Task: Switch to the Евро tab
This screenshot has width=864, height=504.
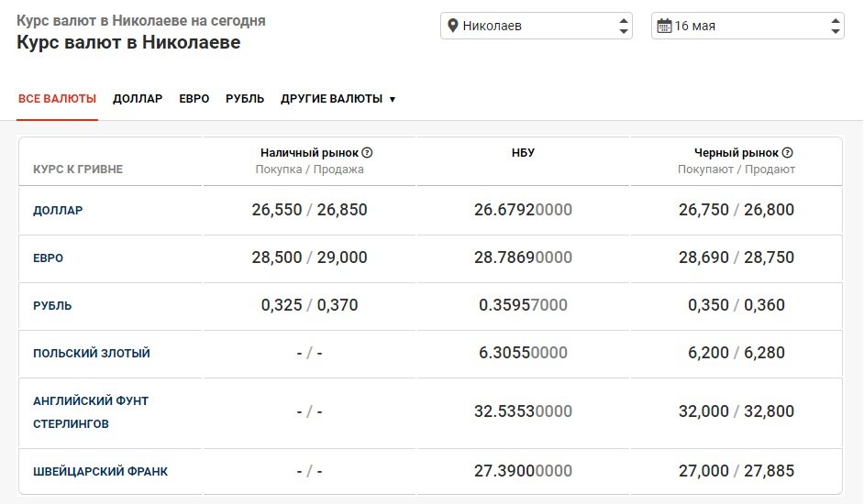Action: point(194,99)
